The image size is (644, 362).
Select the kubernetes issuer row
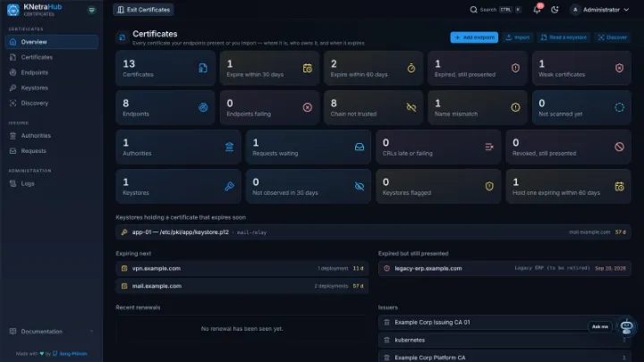pyautogui.click(x=504, y=340)
